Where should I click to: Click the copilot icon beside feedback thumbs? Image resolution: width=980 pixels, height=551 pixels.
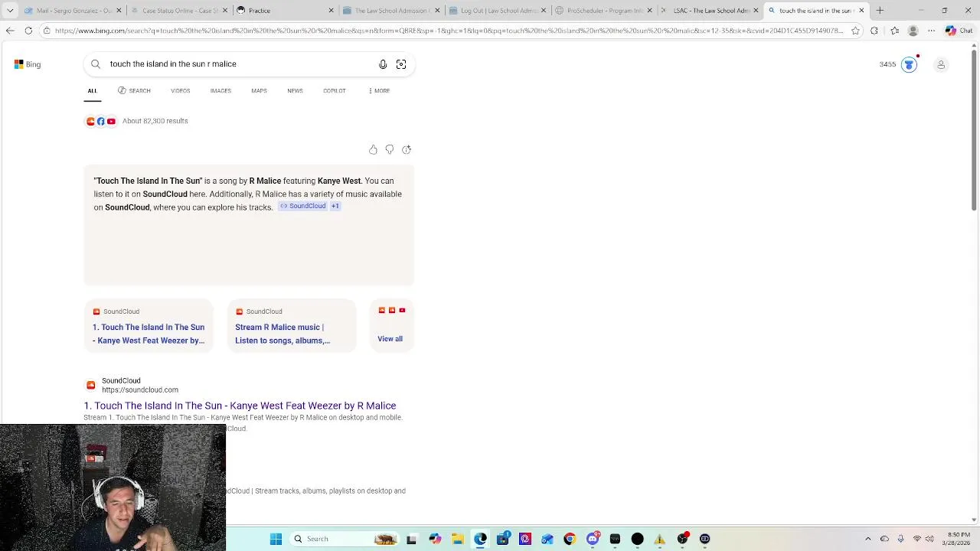(x=407, y=149)
